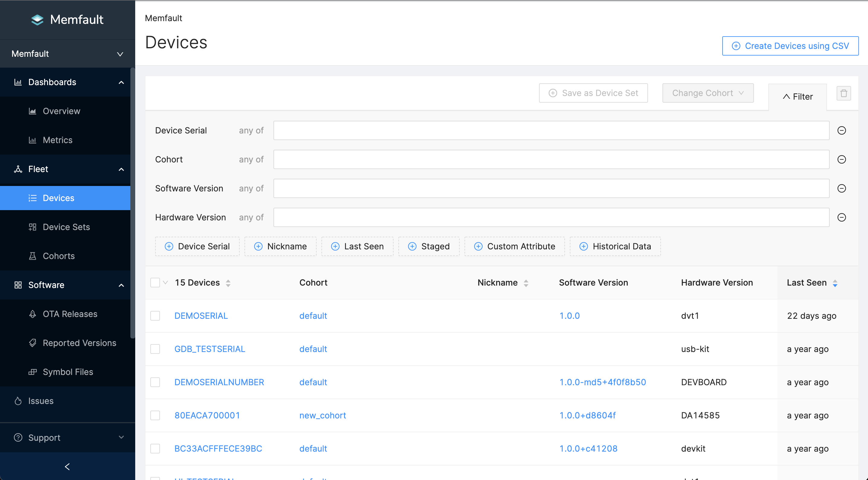Add a Staged filter
The image size is (868, 480).
pyautogui.click(x=429, y=246)
